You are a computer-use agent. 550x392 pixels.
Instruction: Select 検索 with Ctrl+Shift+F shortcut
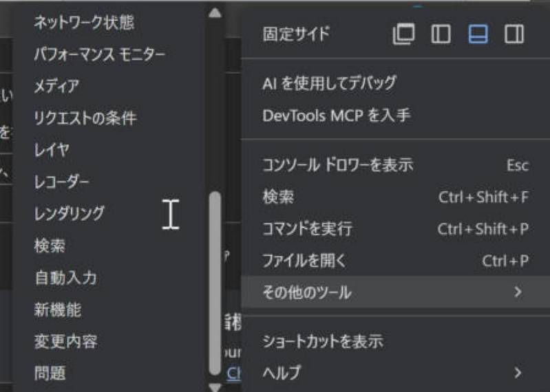[x=396, y=197]
